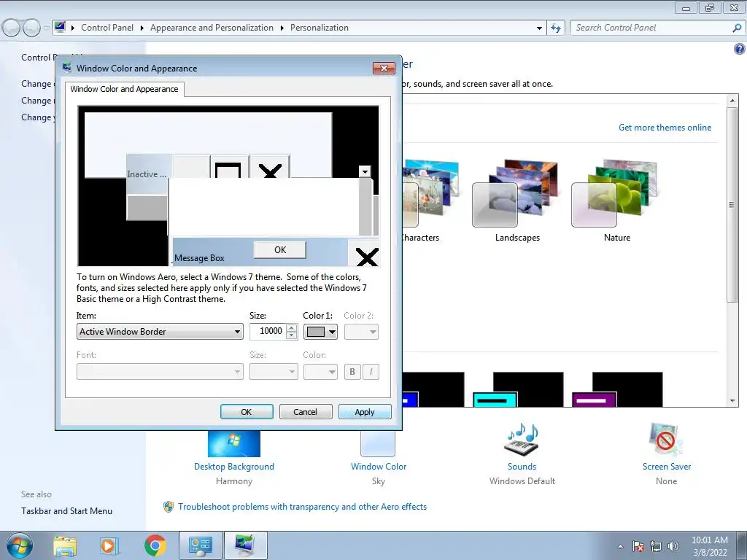The image size is (747, 560).
Task: Click the Screen Saver link
Action: [667, 467]
